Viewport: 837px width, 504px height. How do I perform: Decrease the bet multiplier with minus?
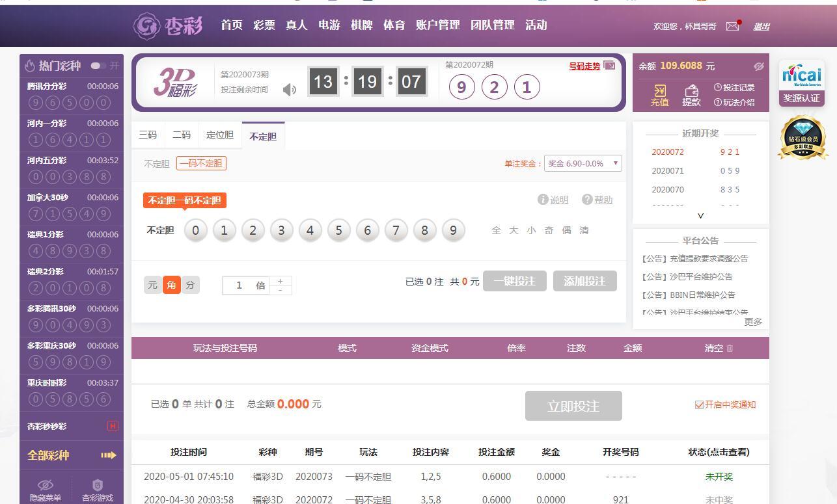click(x=281, y=290)
